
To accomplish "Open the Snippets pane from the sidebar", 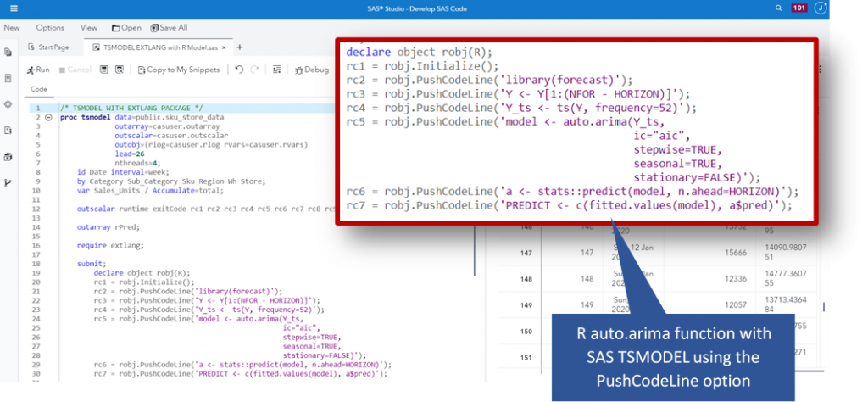I will click(x=8, y=131).
